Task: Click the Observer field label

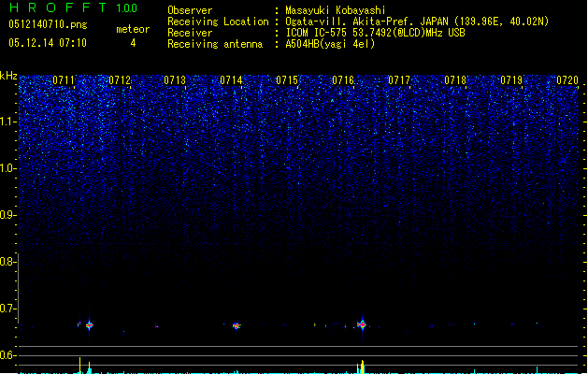Action: [190, 10]
